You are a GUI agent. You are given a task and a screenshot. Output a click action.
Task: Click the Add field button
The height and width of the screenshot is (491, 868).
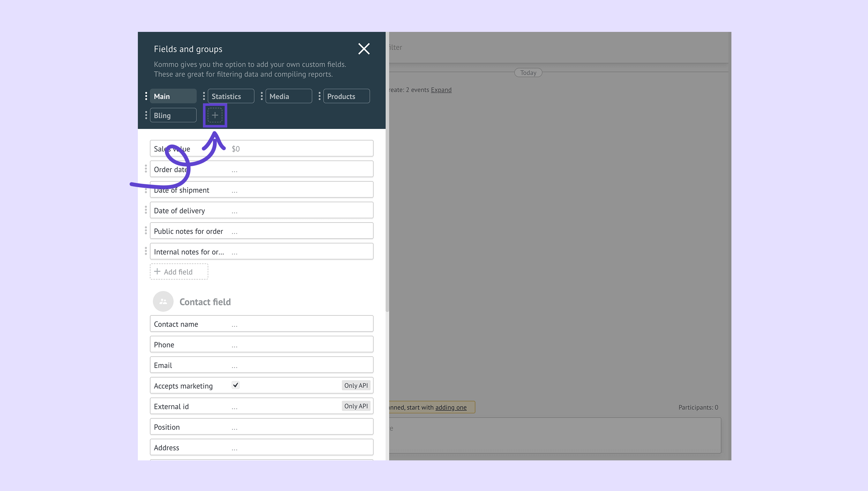pyautogui.click(x=179, y=272)
